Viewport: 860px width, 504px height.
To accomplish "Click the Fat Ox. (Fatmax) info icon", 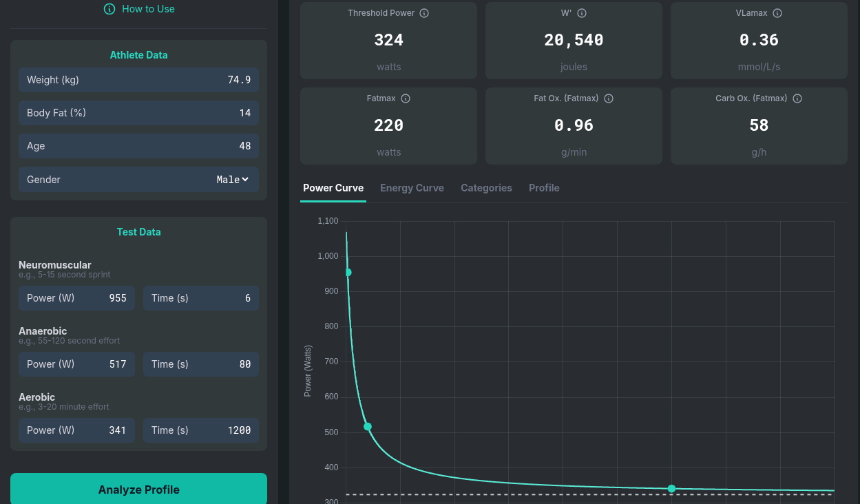I will [x=609, y=98].
